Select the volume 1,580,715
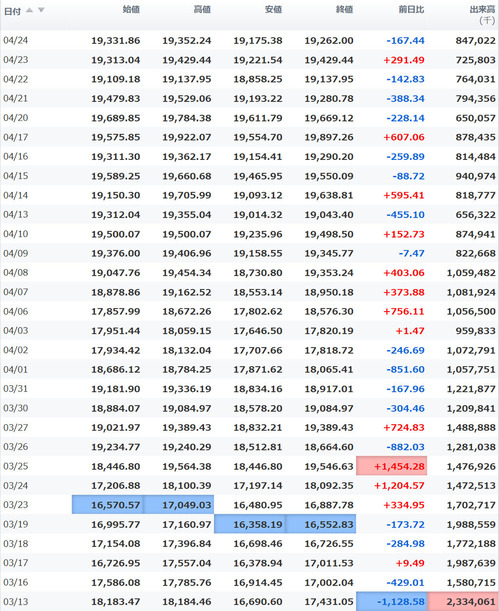Viewport: 499px width, 611px height. pyautogui.click(x=471, y=583)
